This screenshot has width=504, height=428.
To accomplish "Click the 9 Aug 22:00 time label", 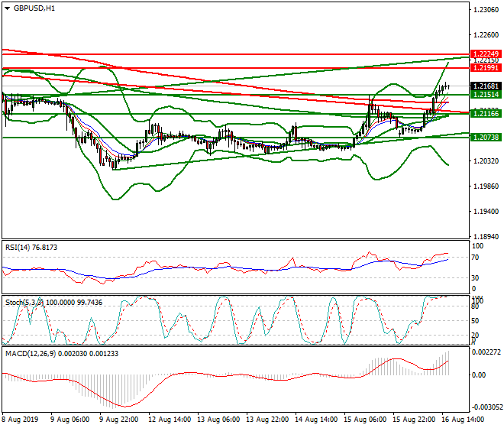I will coord(118,420).
